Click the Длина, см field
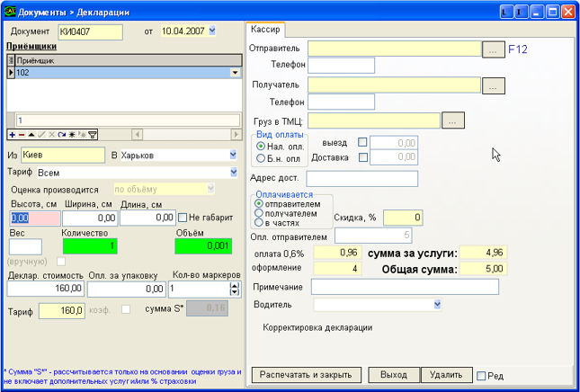Screen dimensions: 580x392 tap(147, 218)
